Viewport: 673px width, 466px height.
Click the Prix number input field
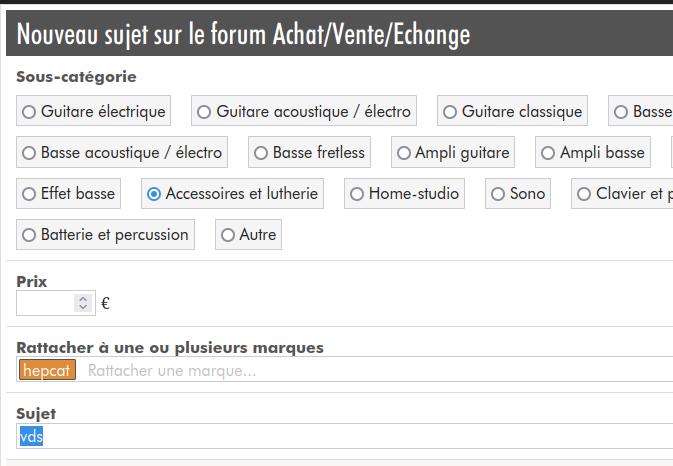tap(45, 302)
